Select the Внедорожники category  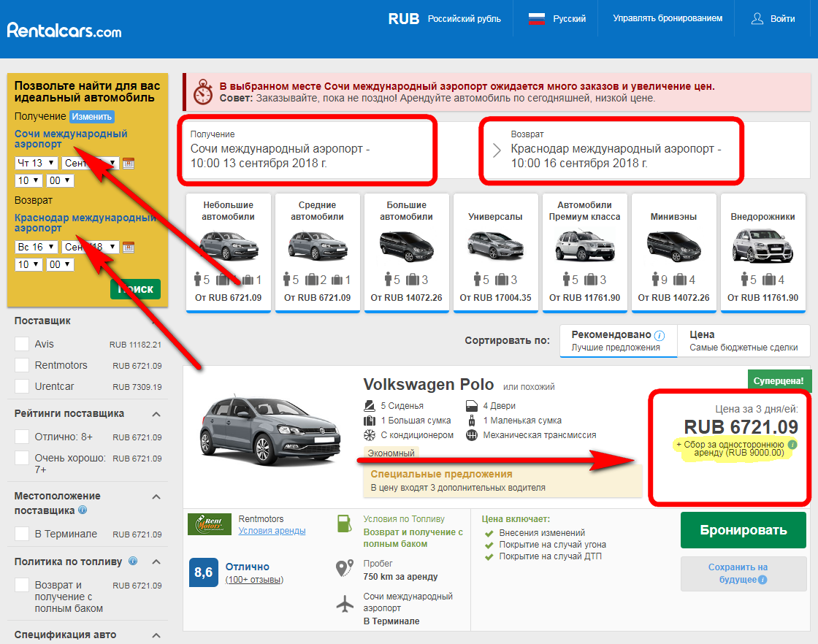pyautogui.click(x=762, y=253)
